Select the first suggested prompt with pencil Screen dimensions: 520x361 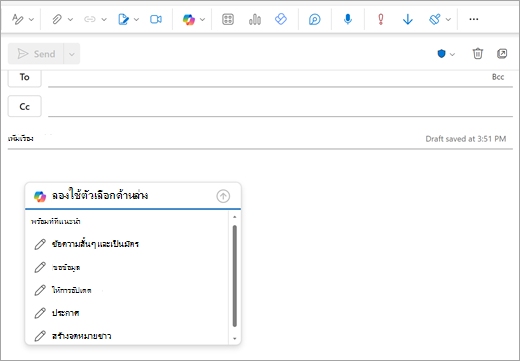(x=127, y=244)
